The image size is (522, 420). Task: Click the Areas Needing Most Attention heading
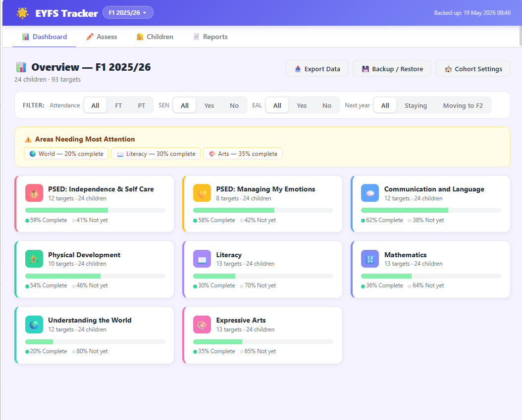(x=85, y=140)
